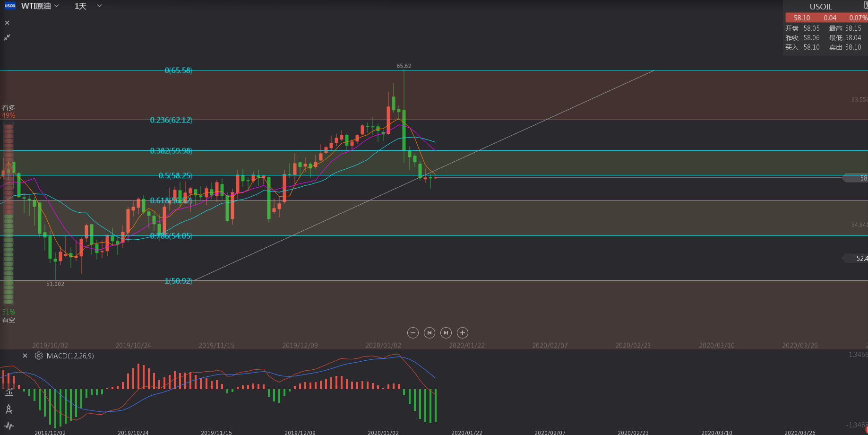The image size is (868, 435).
Task: Expand the 1天 timeframe dropdown
Action: click(x=88, y=6)
